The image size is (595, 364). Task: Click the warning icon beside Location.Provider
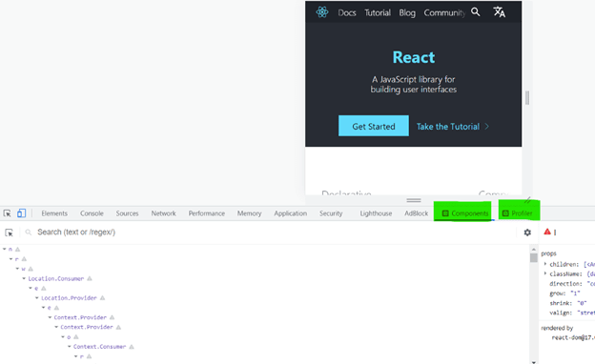102,298
